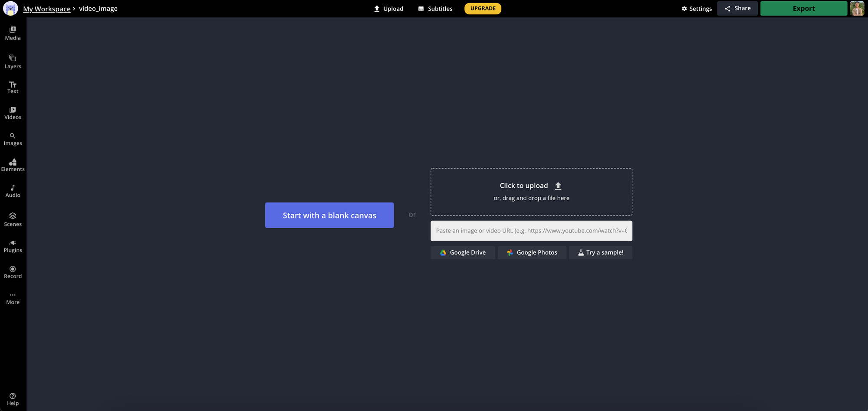Open the Images search panel

pos(13,139)
